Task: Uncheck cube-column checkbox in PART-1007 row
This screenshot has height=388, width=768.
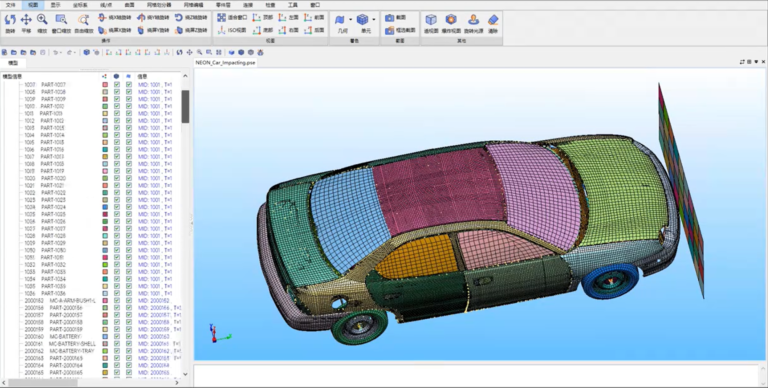Action: [117, 85]
